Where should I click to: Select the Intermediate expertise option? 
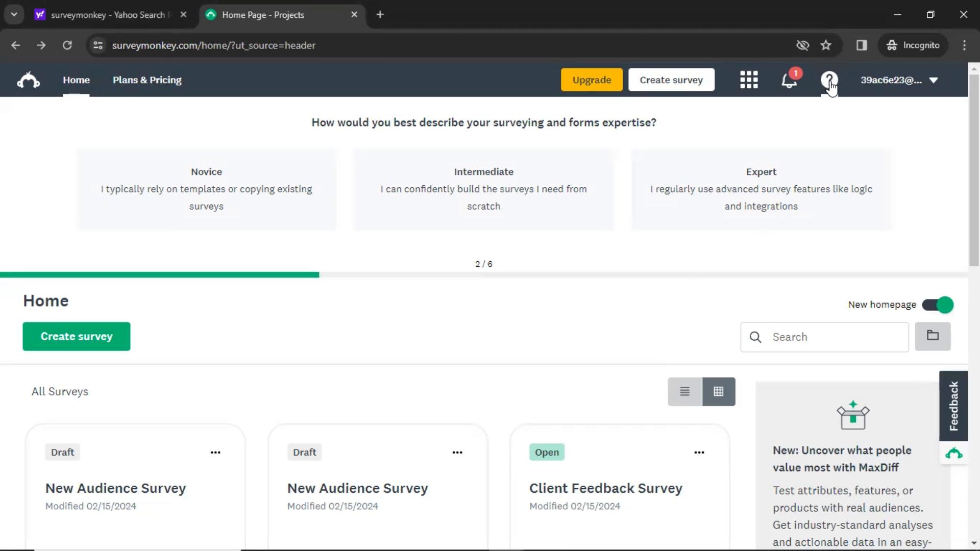pos(484,188)
